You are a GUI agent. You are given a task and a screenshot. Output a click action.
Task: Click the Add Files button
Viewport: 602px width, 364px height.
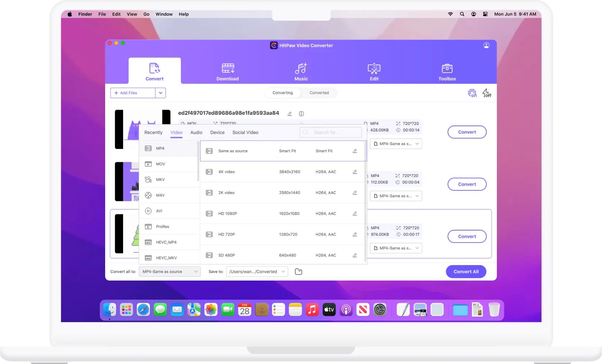[133, 93]
